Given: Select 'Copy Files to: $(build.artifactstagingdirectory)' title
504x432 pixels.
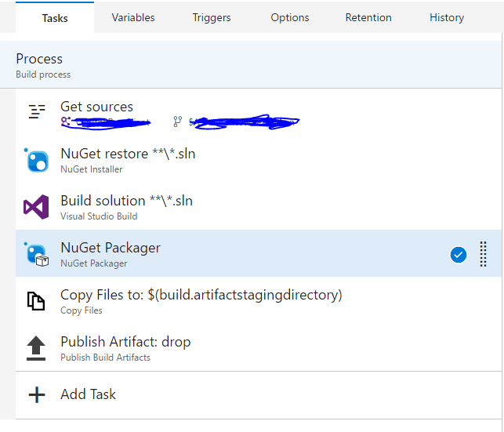Looking at the screenshot, I should (x=201, y=295).
